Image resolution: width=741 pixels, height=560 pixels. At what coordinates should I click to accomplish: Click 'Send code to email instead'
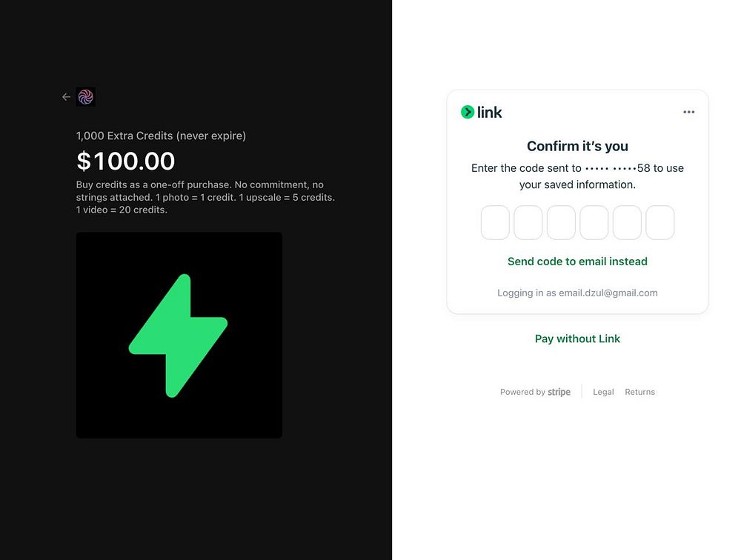pos(577,261)
